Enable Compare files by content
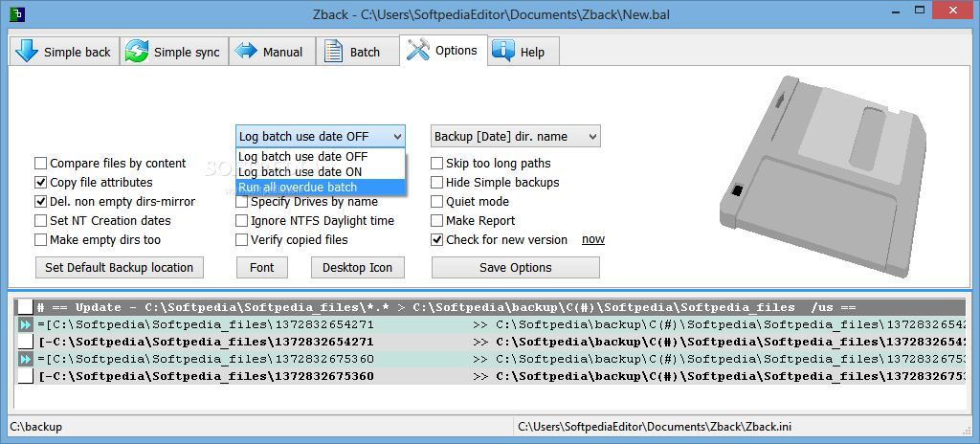Viewport: 980px width, 444px height. click(110, 164)
